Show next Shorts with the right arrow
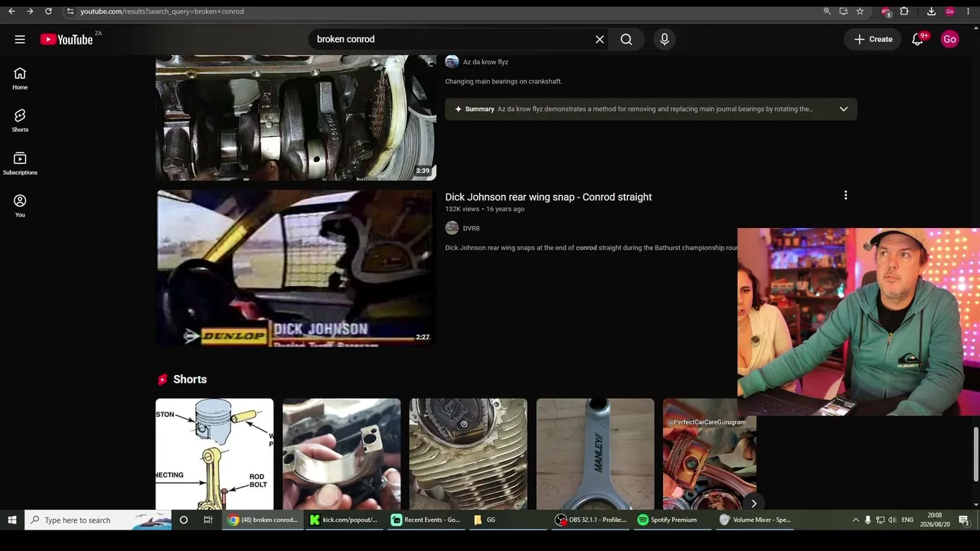Image resolution: width=980 pixels, height=551 pixels. point(753,504)
